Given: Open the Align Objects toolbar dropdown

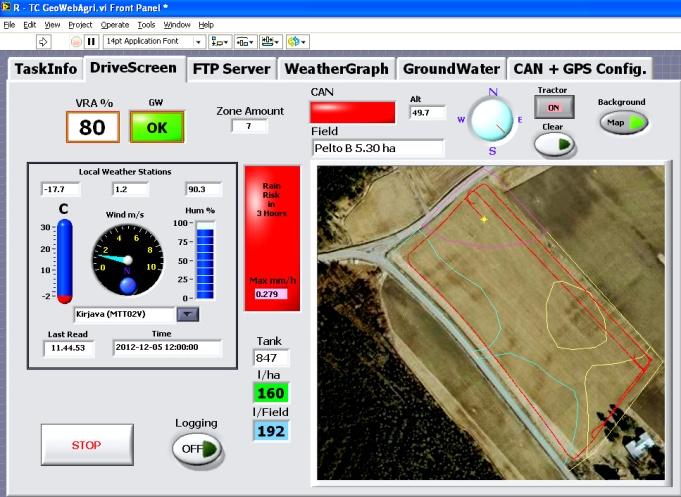Looking at the screenshot, I should 220,42.
